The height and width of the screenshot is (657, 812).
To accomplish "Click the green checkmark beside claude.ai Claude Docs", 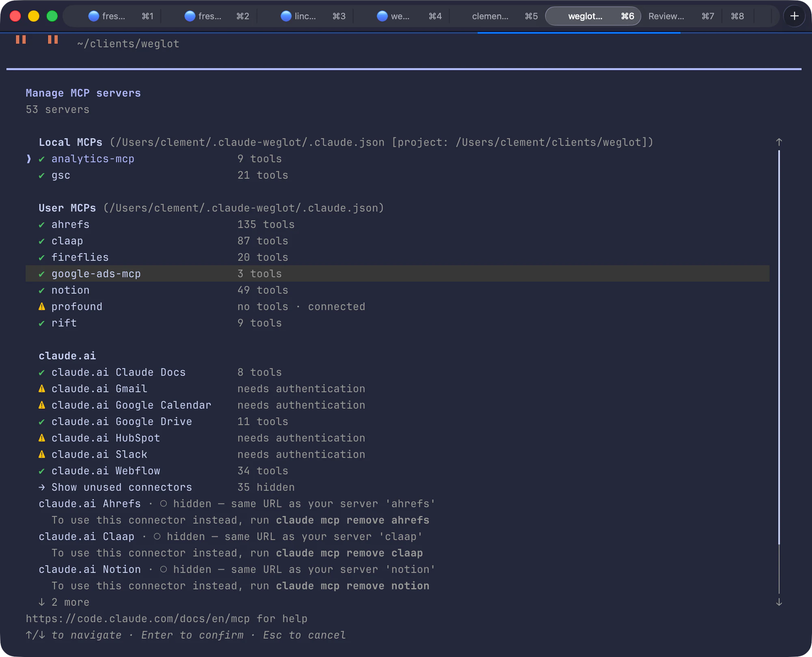I will tap(42, 373).
